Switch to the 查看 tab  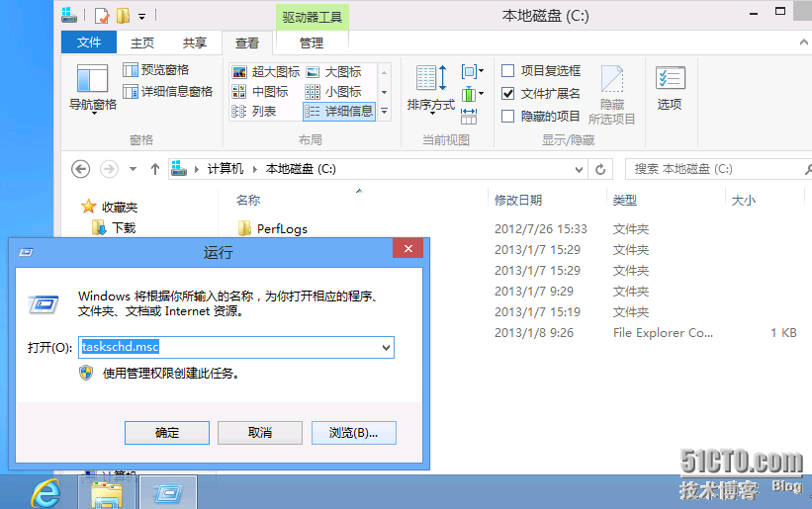[247, 42]
